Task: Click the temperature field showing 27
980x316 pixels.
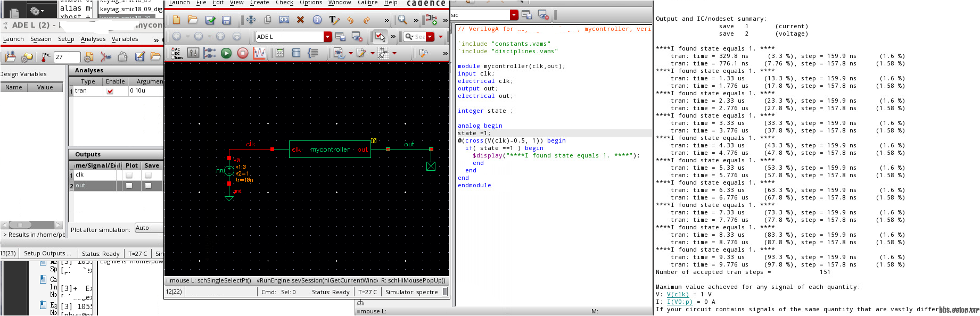Action: coord(67,57)
